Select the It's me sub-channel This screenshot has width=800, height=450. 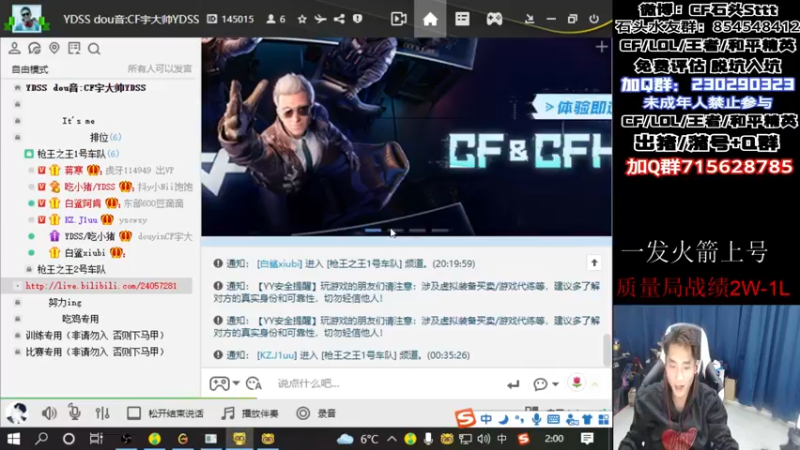79,121
